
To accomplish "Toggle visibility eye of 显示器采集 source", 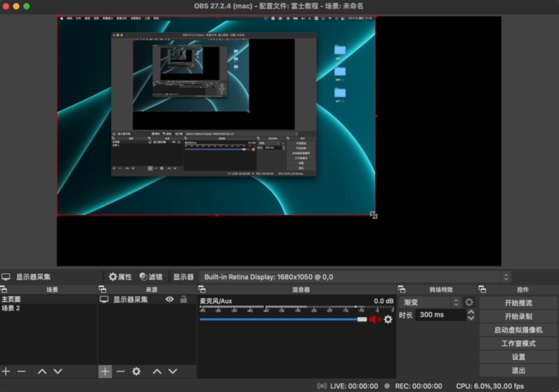I will coord(170,299).
